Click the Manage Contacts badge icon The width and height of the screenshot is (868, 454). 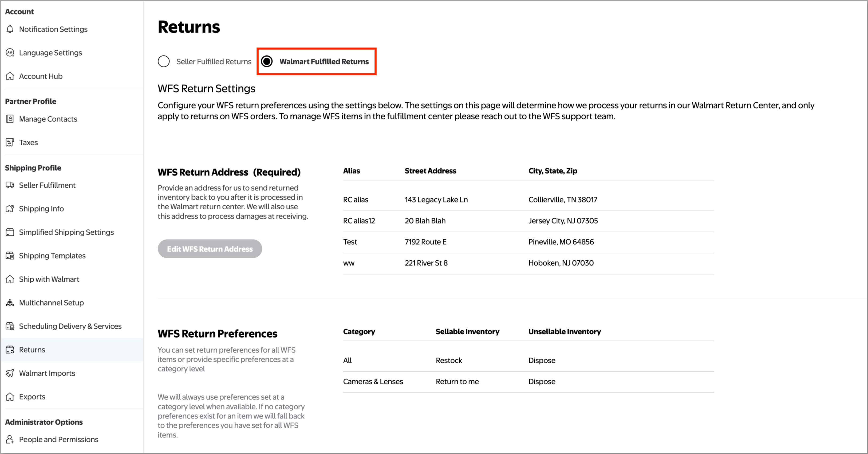[x=10, y=119]
